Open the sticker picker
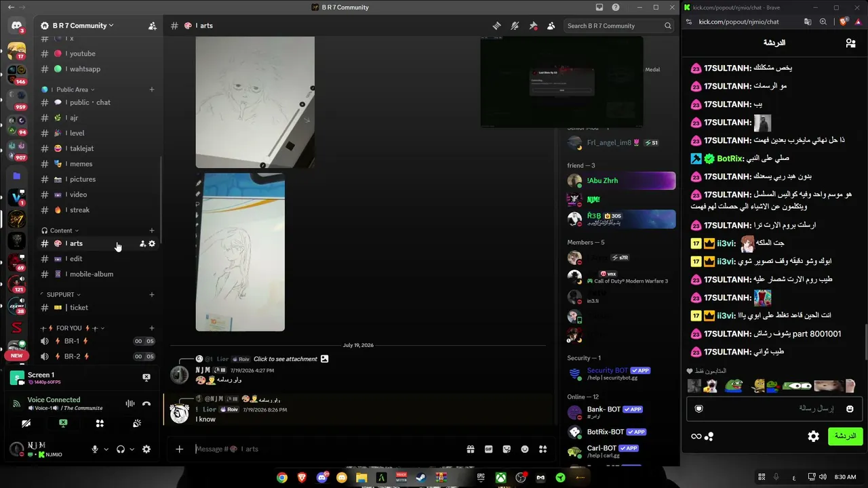The width and height of the screenshot is (868, 488). [507, 449]
